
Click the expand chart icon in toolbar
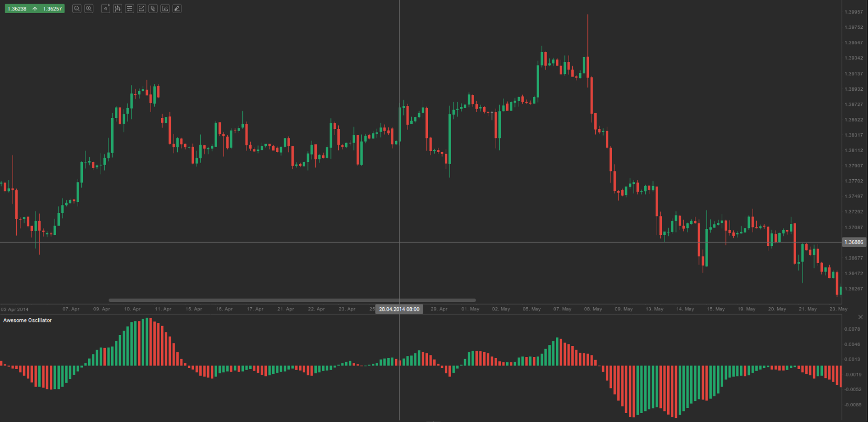[141, 8]
